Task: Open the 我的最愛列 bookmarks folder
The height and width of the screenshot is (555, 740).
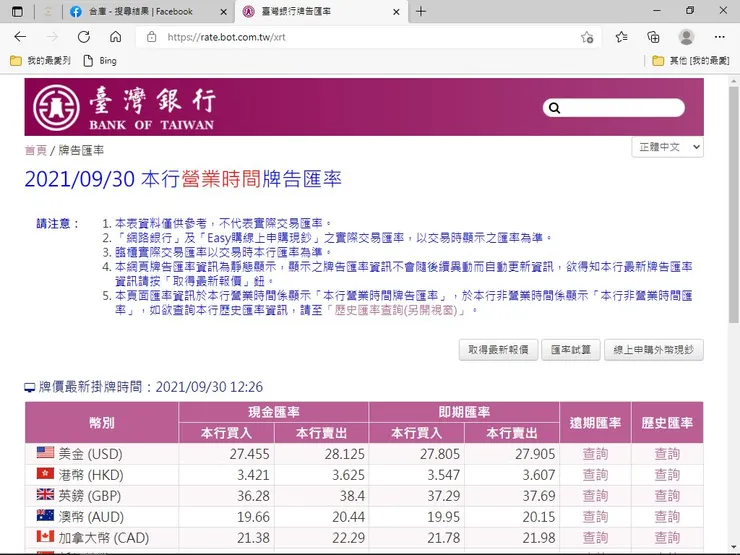Action: click(x=40, y=60)
